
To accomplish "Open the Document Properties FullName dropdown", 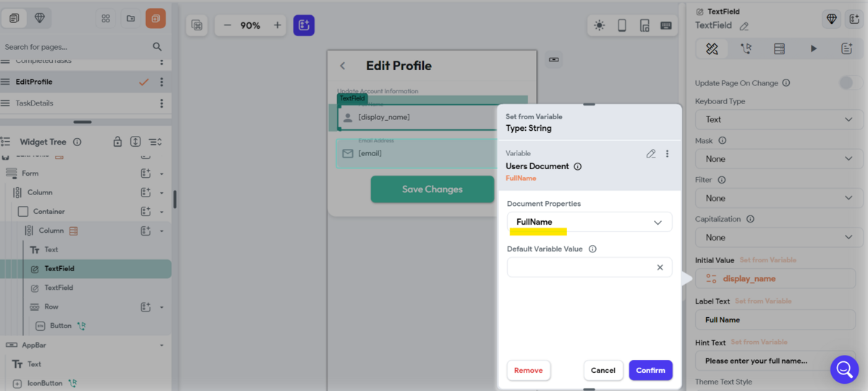I will [590, 222].
